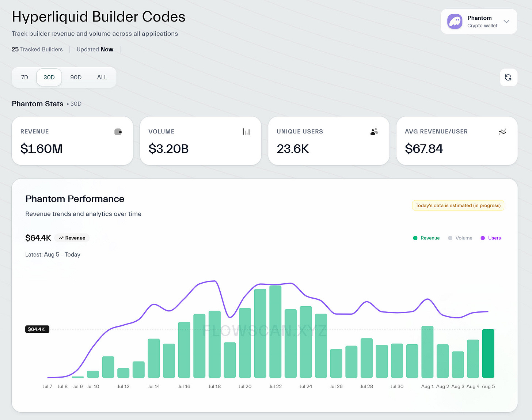
Task: Click the 'Updated Now' status text
Action: point(95,49)
